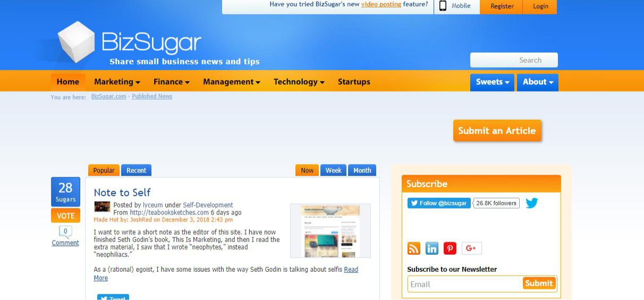Click the Submit an Article button
The width and height of the screenshot is (644, 300).
coord(497,130)
